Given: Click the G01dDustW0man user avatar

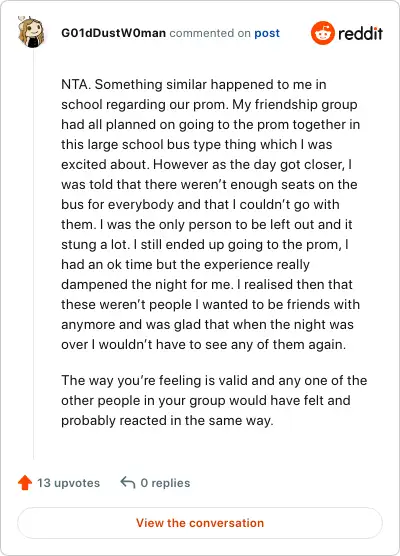Looking at the screenshot, I should (x=32, y=32).
